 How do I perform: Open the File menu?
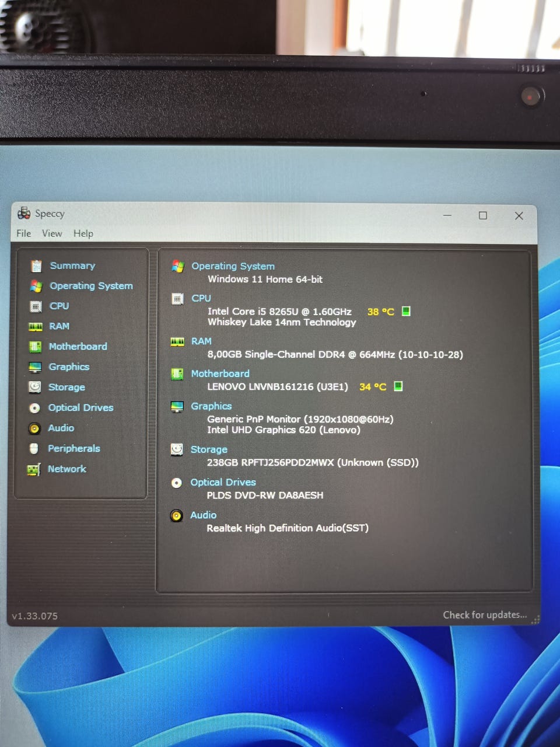pos(24,233)
